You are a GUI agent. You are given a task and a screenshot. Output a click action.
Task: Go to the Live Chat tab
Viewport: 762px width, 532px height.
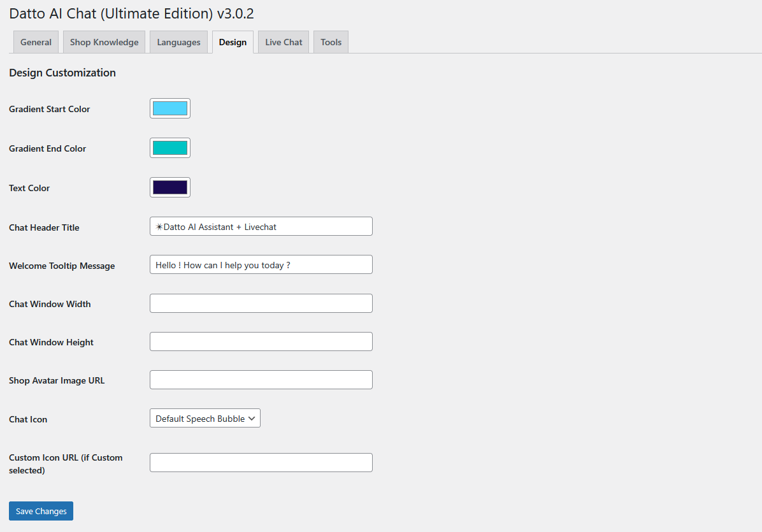tap(284, 42)
